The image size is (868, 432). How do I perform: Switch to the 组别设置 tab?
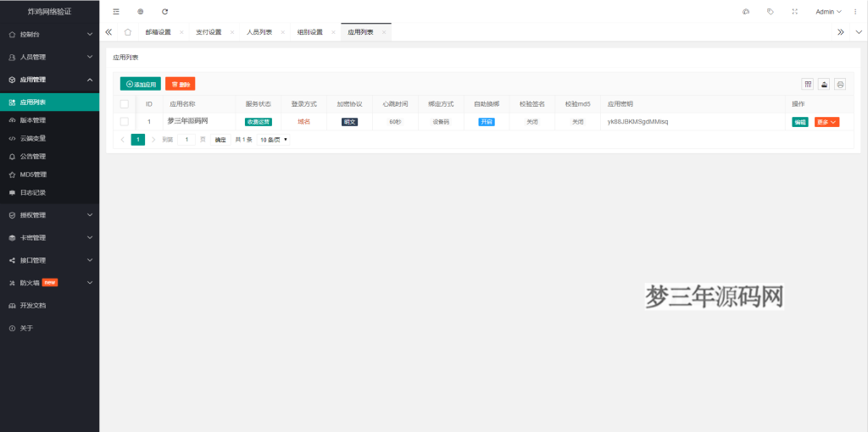310,32
